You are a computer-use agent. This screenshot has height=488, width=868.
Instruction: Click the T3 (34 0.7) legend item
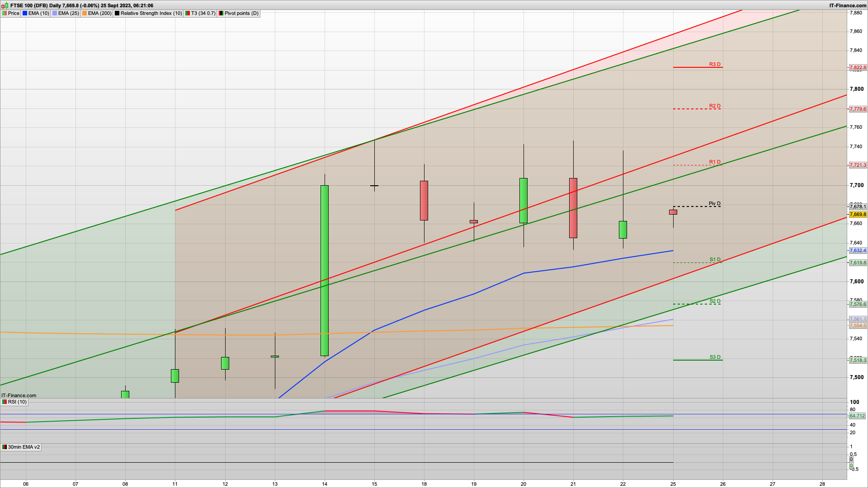(200, 13)
